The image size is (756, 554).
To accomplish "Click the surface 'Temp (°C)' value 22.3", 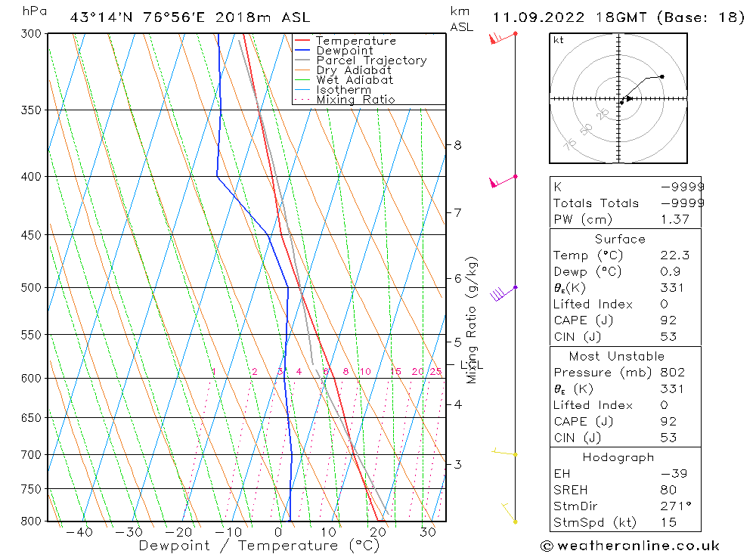I will click(675, 255).
